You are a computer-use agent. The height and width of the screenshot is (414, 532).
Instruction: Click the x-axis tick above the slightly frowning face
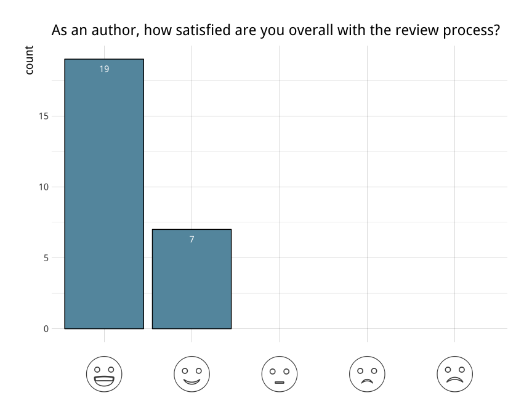(x=367, y=336)
